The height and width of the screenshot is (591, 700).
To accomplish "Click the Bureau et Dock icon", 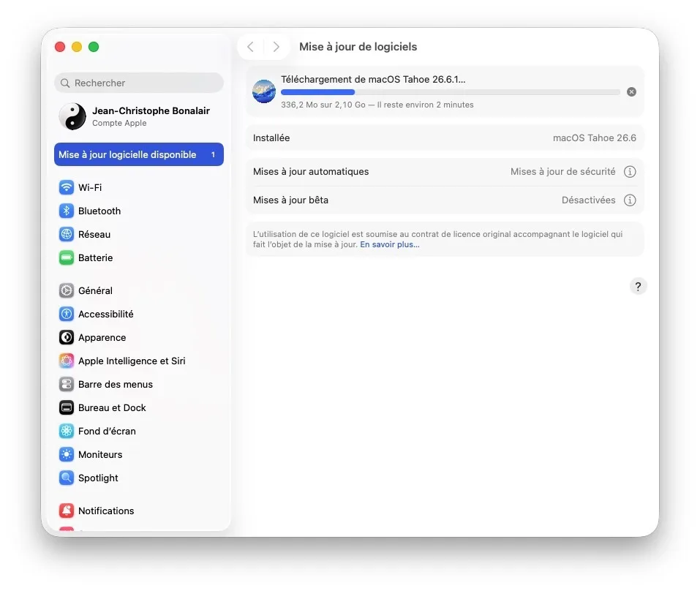I will pyautogui.click(x=67, y=407).
